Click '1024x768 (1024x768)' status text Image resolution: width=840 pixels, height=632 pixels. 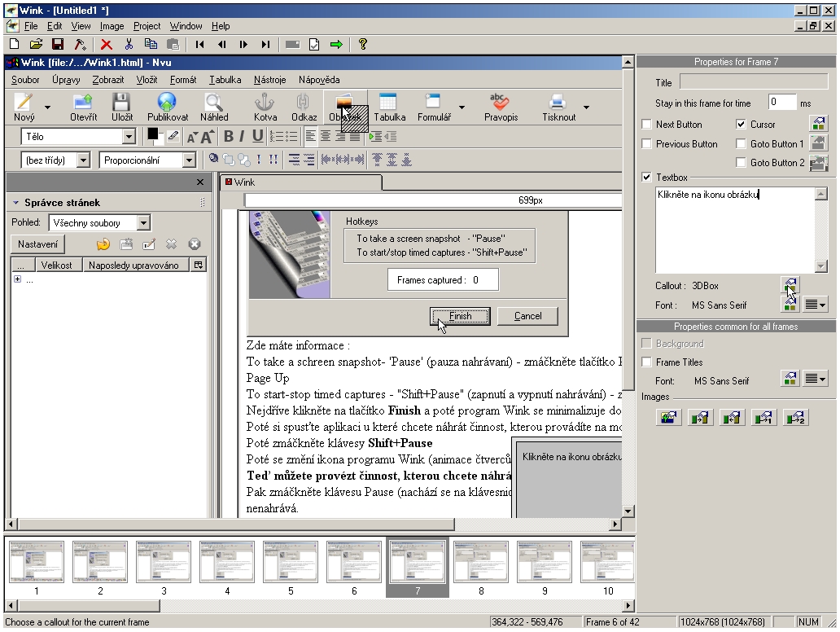723,621
